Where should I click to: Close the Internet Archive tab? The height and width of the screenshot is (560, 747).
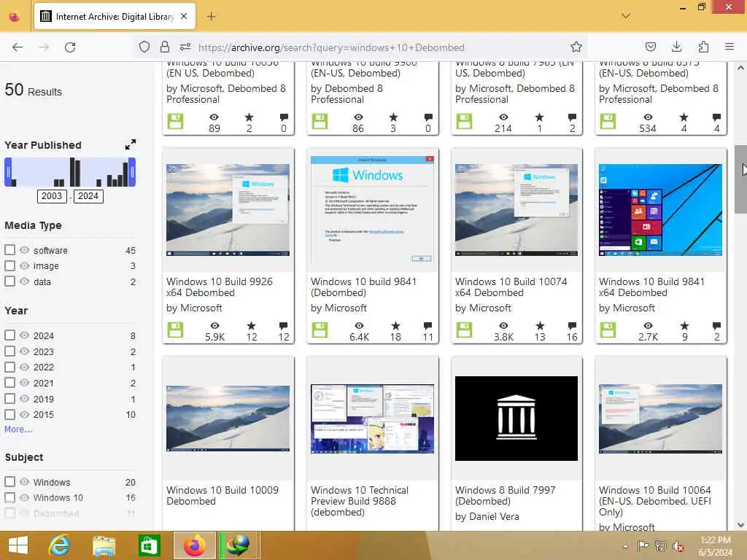point(184,17)
